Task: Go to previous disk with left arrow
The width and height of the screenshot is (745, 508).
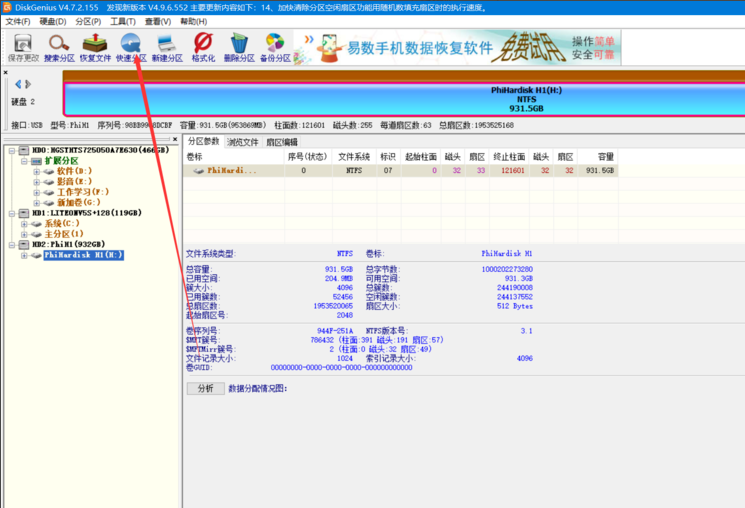Action: (18, 84)
